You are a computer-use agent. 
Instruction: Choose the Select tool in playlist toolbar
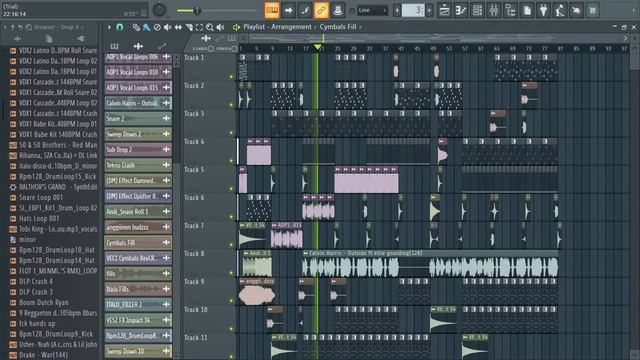tap(199, 27)
